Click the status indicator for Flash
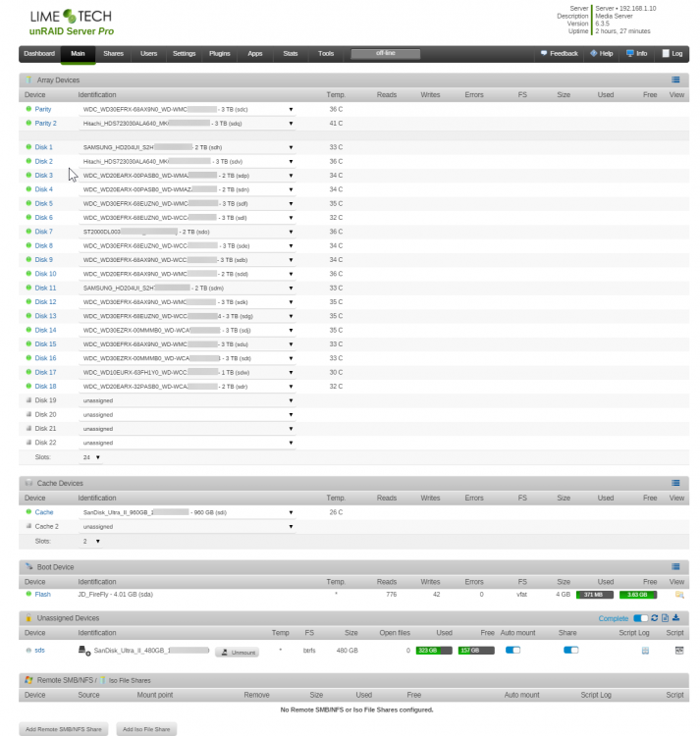This screenshot has width=700, height=736. [28, 595]
